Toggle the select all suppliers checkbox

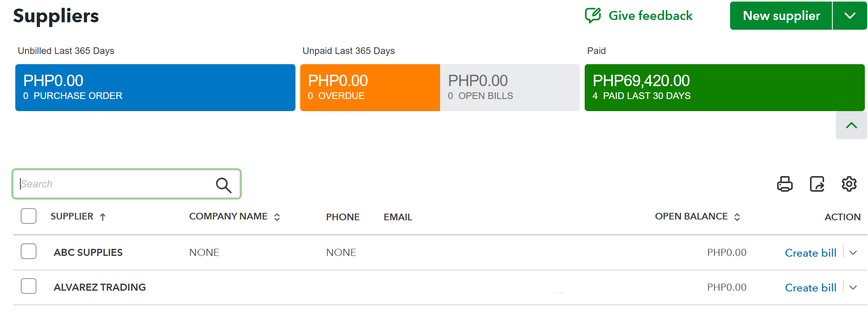(x=29, y=216)
